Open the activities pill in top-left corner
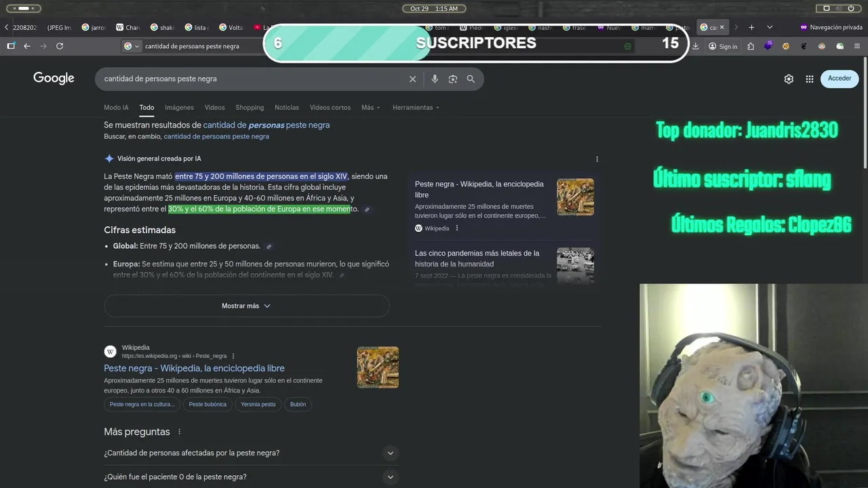 point(23,8)
